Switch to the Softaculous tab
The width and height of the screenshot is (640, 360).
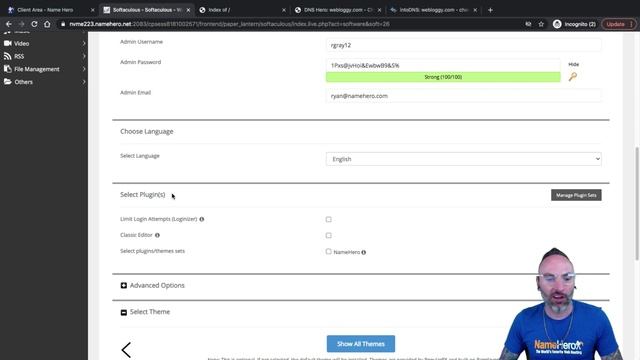click(147, 10)
